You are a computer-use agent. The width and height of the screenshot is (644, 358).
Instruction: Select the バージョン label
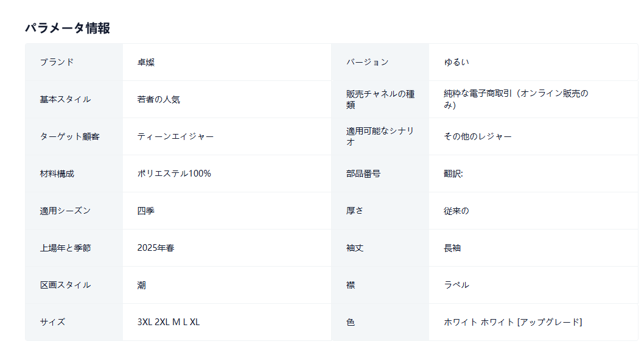pyautogui.click(x=367, y=62)
